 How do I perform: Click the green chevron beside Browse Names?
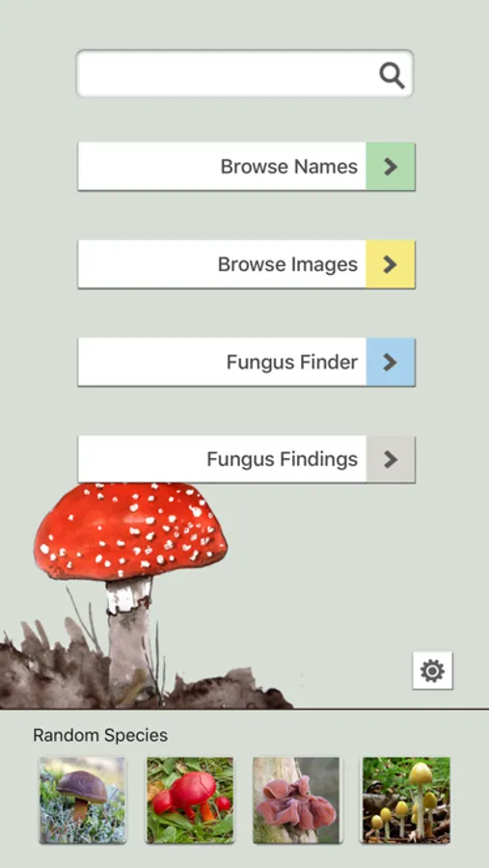click(391, 167)
